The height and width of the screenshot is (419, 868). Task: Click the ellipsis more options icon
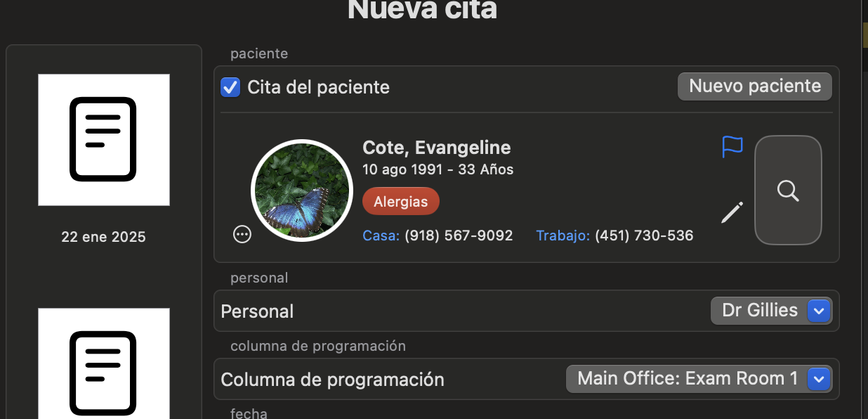pyautogui.click(x=242, y=234)
